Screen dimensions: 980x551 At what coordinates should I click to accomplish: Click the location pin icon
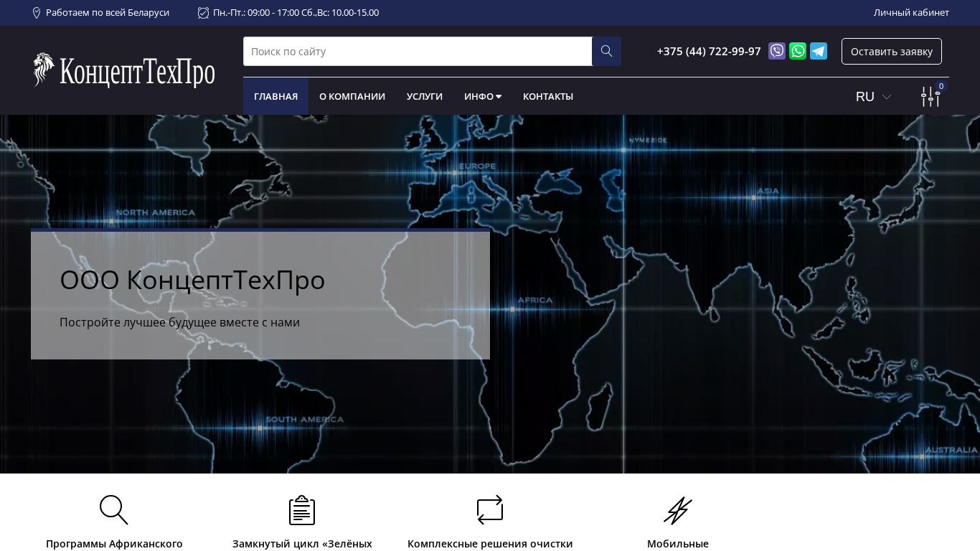(37, 13)
